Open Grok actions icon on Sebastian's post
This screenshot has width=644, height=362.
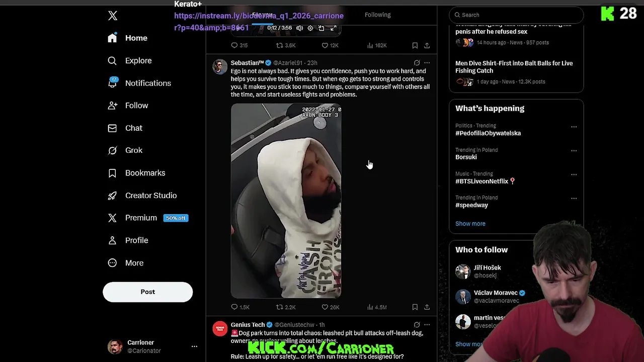click(x=417, y=63)
